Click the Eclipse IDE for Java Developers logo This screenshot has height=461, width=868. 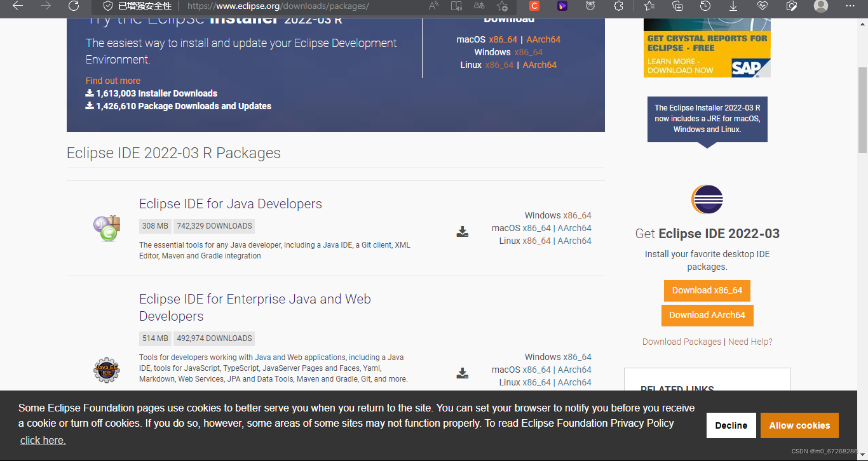click(106, 228)
